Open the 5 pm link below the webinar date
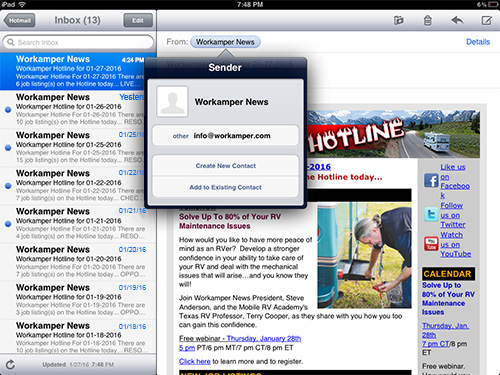Viewport: 500px width, 375px height. tap(187, 348)
